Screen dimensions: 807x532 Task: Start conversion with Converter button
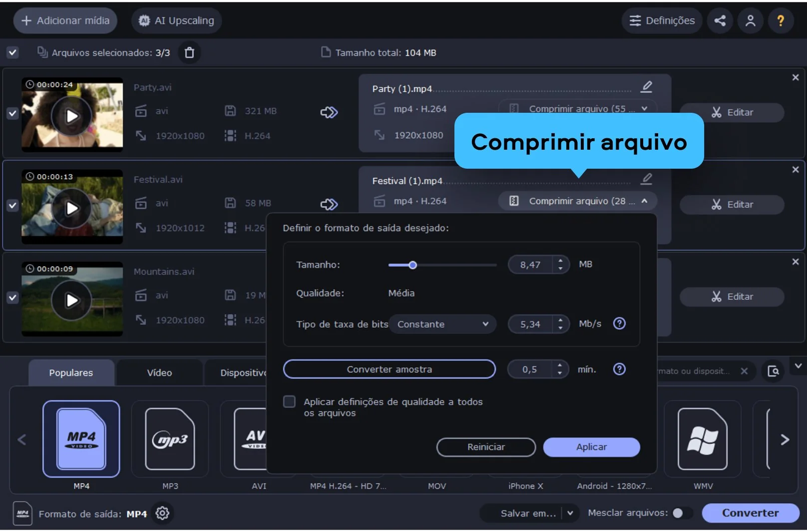(750, 513)
